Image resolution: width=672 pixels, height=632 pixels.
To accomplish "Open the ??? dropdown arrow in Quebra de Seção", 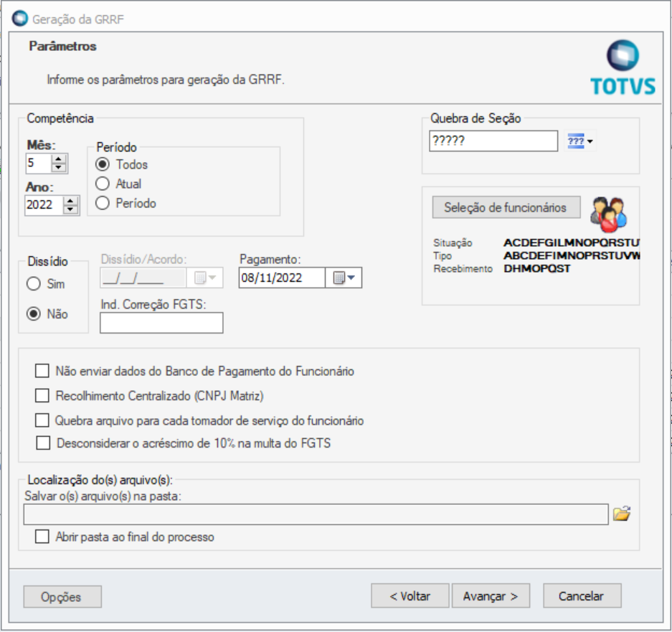I will [590, 139].
